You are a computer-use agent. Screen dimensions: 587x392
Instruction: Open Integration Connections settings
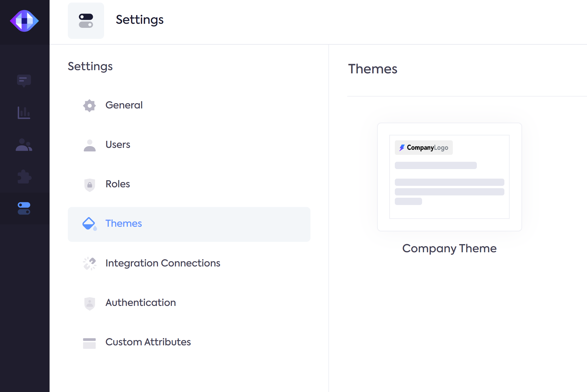point(163,263)
